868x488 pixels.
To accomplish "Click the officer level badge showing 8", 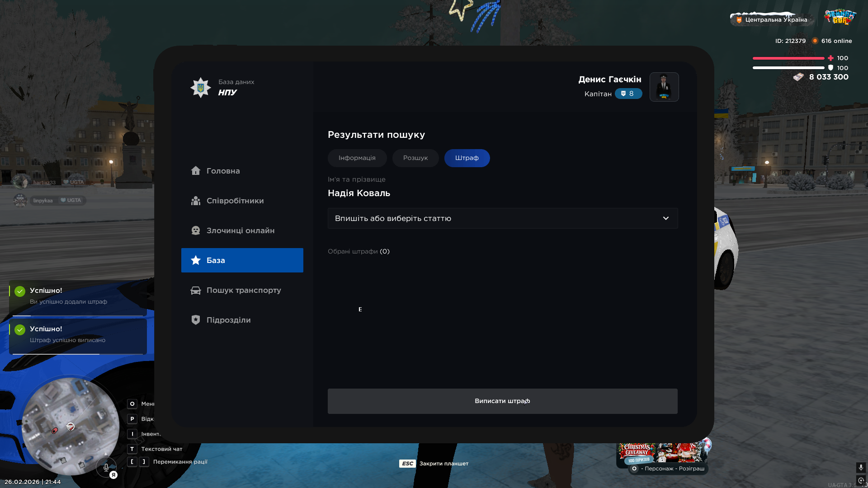I will tap(628, 94).
